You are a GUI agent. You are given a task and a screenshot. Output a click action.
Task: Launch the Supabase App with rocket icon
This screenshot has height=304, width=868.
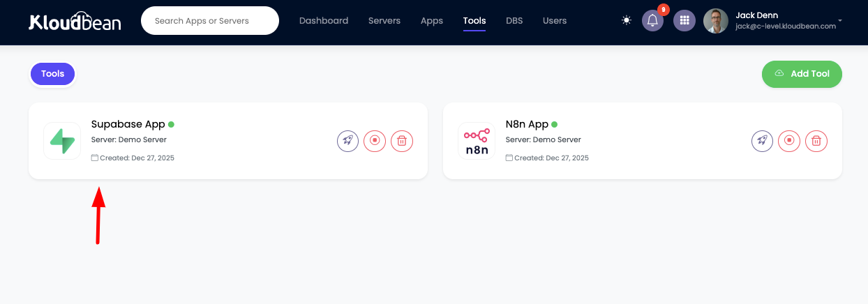tap(347, 141)
